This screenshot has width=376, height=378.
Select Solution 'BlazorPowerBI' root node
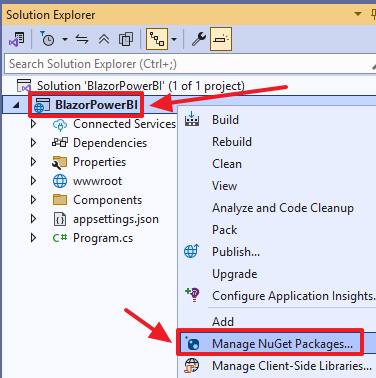[x=140, y=86]
